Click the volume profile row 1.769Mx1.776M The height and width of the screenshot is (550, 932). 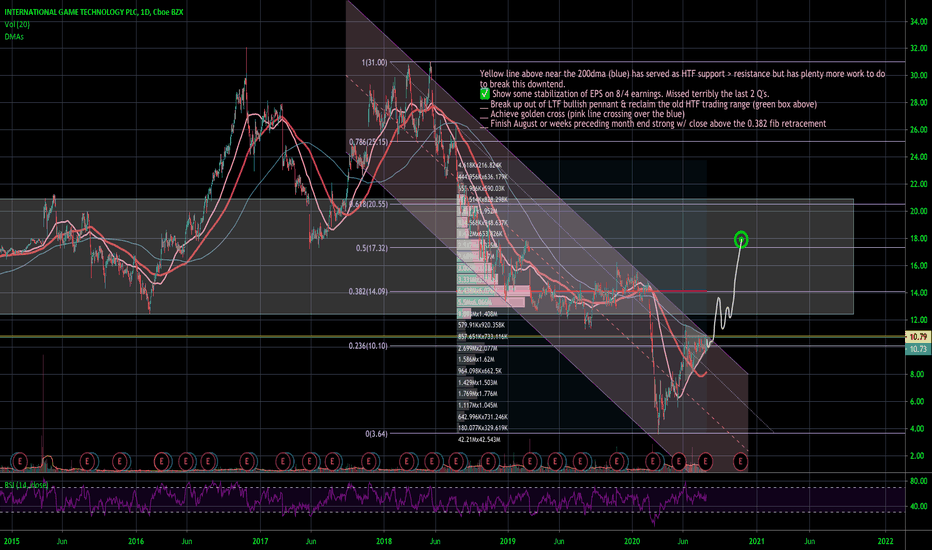477,394
